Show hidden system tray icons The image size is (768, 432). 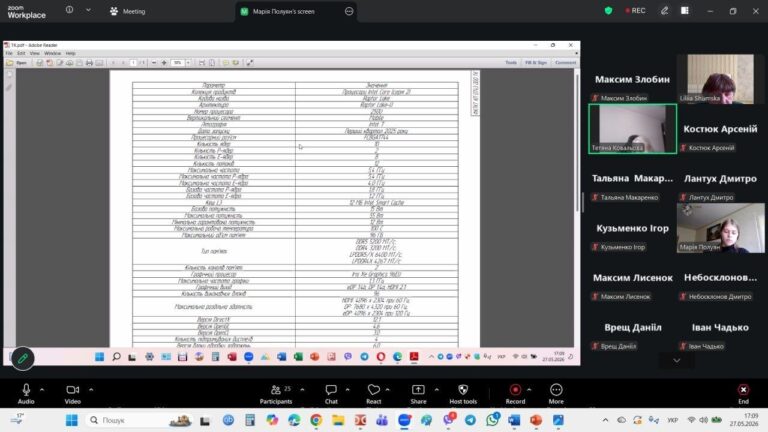pos(605,420)
